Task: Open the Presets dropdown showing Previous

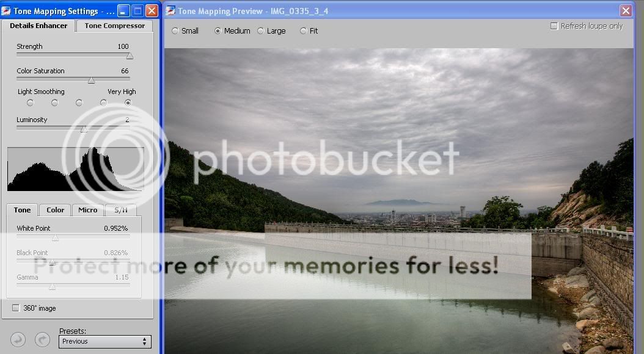Action: pyautogui.click(x=104, y=341)
